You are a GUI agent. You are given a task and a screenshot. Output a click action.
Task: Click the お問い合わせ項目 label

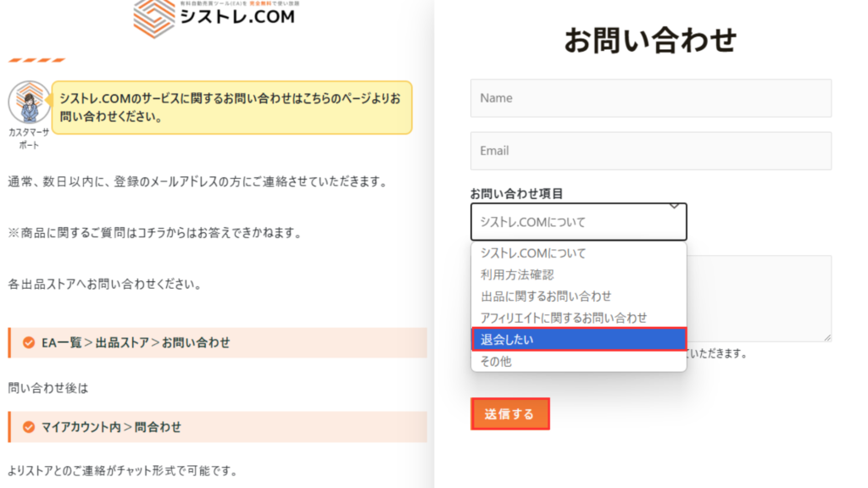click(516, 194)
